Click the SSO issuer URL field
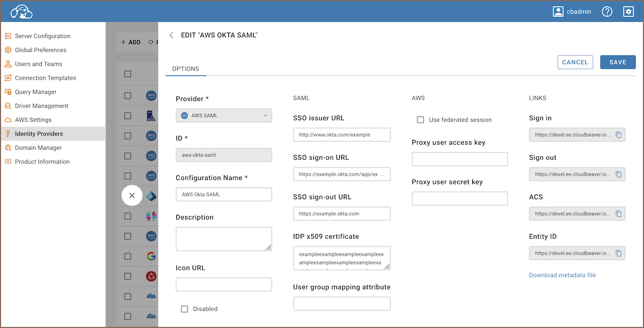644x328 pixels. pyautogui.click(x=342, y=135)
